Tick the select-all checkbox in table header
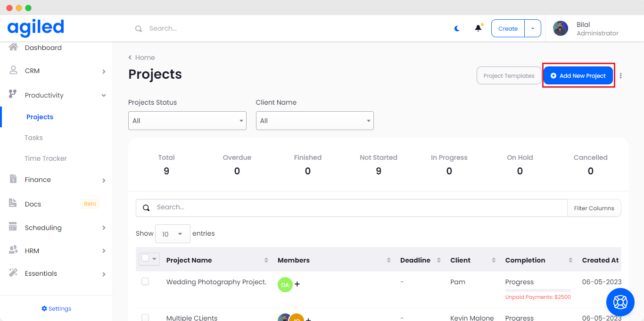644x321 pixels. click(x=145, y=258)
